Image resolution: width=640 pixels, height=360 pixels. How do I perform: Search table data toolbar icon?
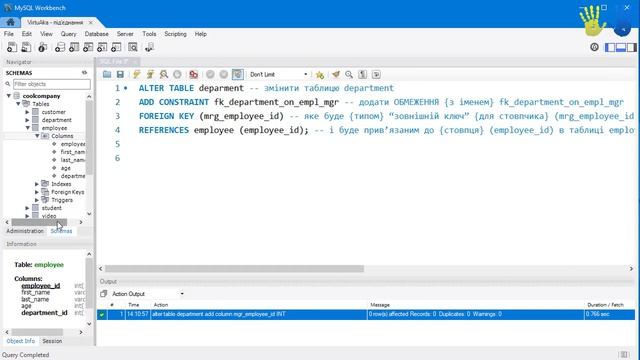tap(133, 47)
